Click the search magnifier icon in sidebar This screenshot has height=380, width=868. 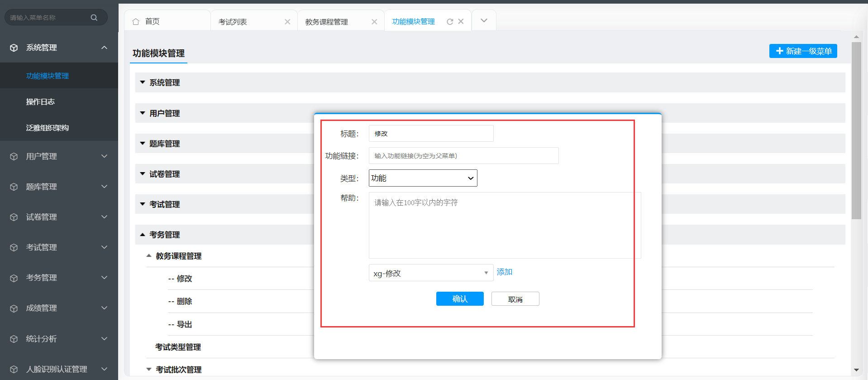click(x=94, y=18)
